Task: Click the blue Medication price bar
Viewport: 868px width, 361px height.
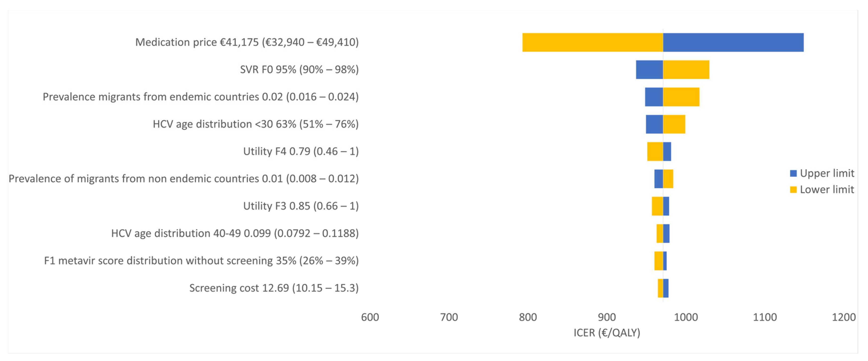Action: tap(733, 42)
